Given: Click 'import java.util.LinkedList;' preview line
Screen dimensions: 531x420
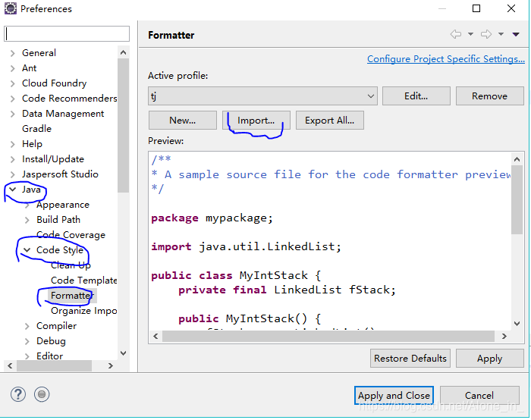Looking at the screenshot, I should 246,246.
